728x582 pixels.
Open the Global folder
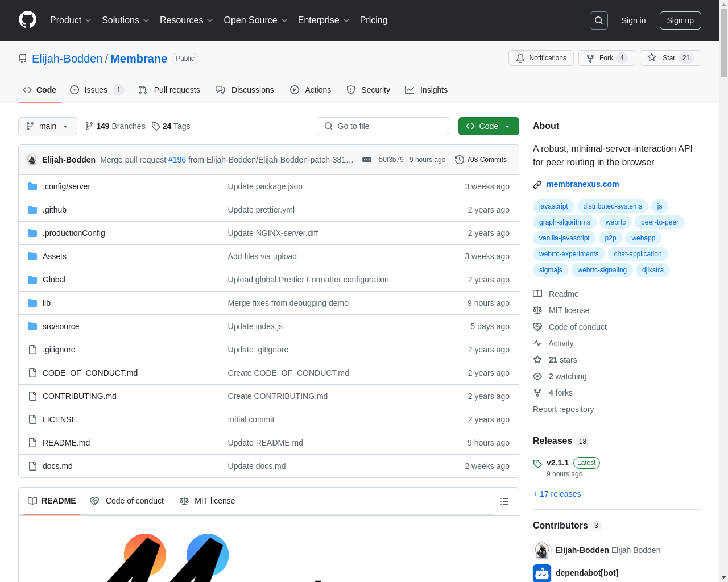tap(54, 280)
